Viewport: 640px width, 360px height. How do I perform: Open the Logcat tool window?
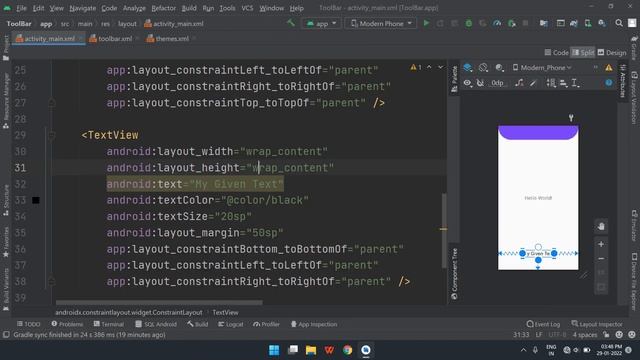tap(231, 324)
